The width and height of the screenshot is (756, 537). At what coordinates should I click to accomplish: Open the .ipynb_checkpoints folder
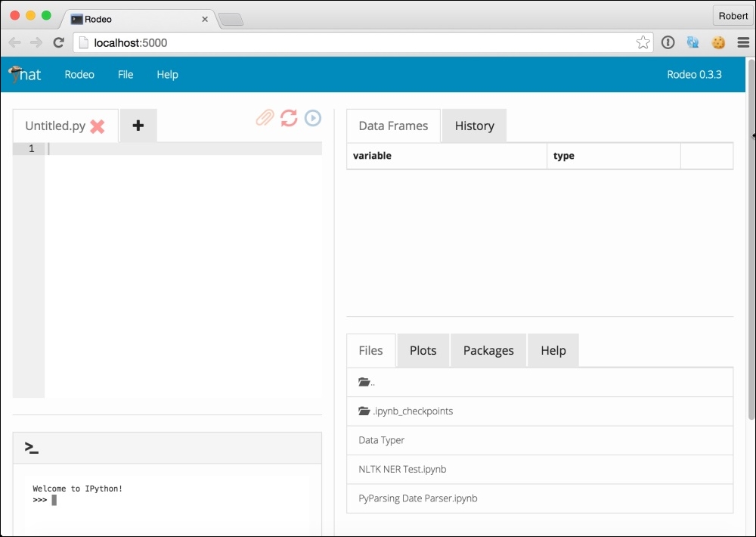[x=412, y=411]
